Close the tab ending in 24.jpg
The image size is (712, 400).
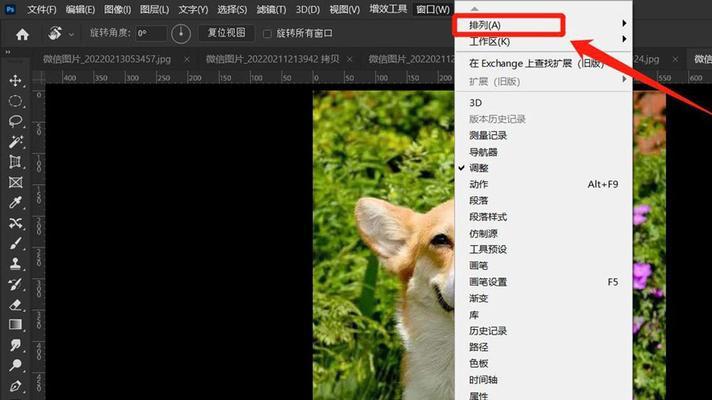coord(675,59)
